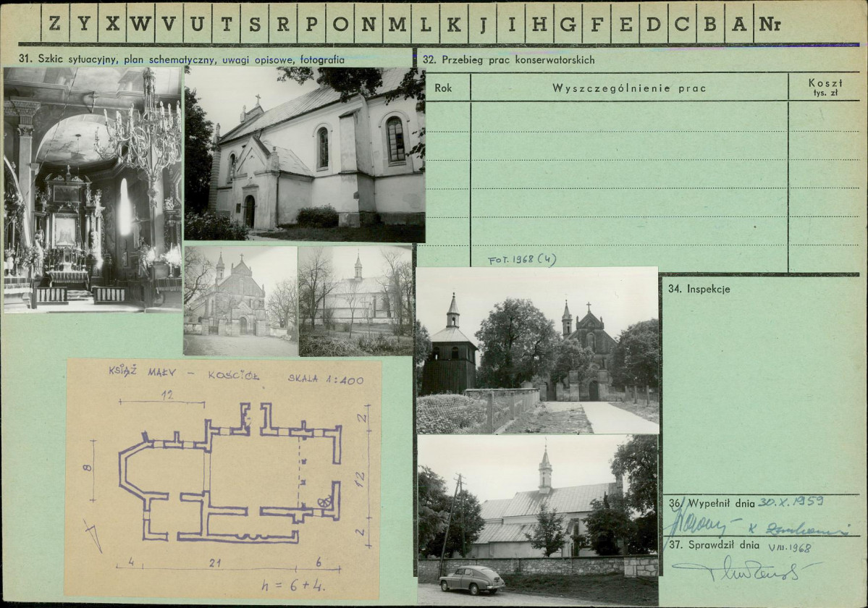Image resolution: width=868 pixels, height=608 pixels.
Task: Open the church interior altar photograph
Action: pyautogui.click(x=93, y=190)
